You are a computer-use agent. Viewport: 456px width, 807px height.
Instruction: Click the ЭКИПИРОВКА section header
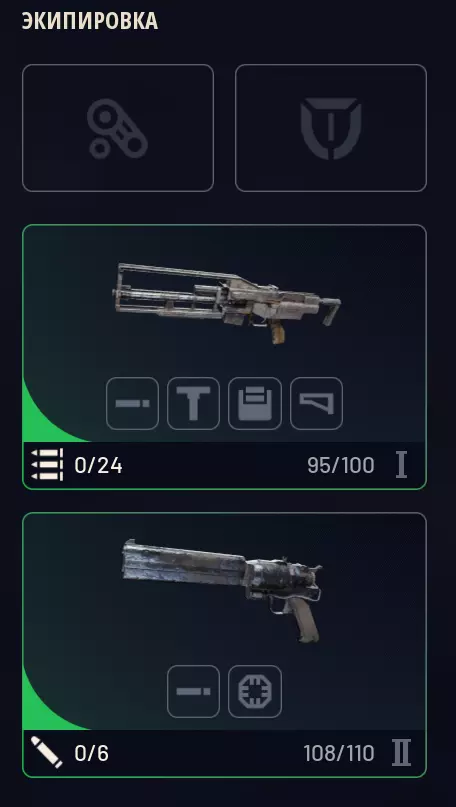90,22
